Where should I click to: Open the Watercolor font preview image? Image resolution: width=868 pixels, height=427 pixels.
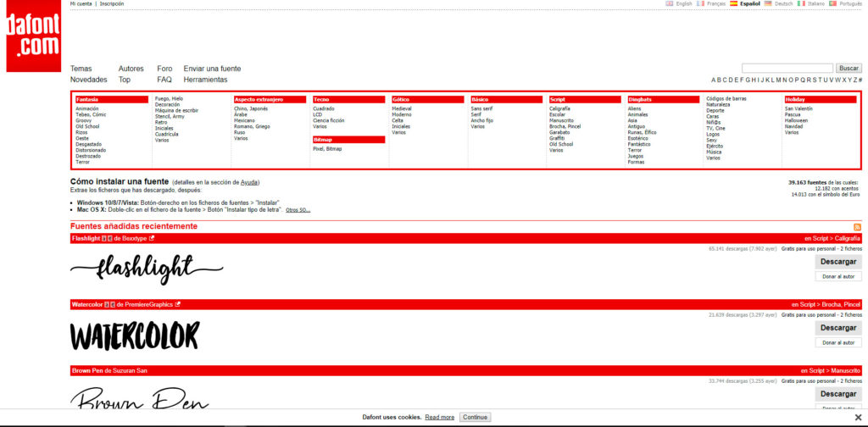(135, 335)
